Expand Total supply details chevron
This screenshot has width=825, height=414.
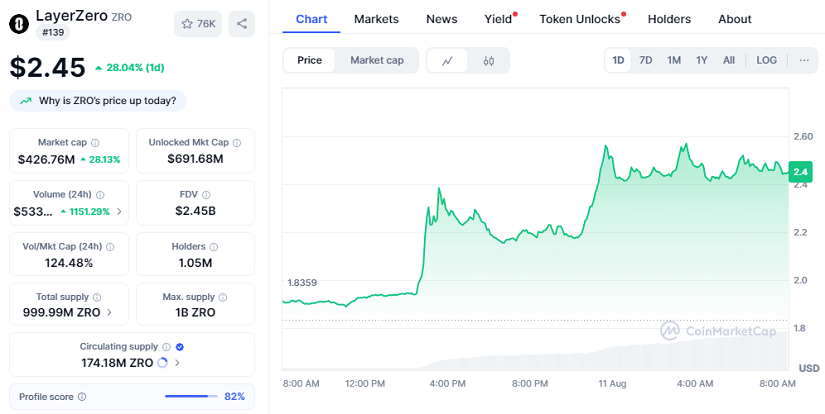[109, 312]
